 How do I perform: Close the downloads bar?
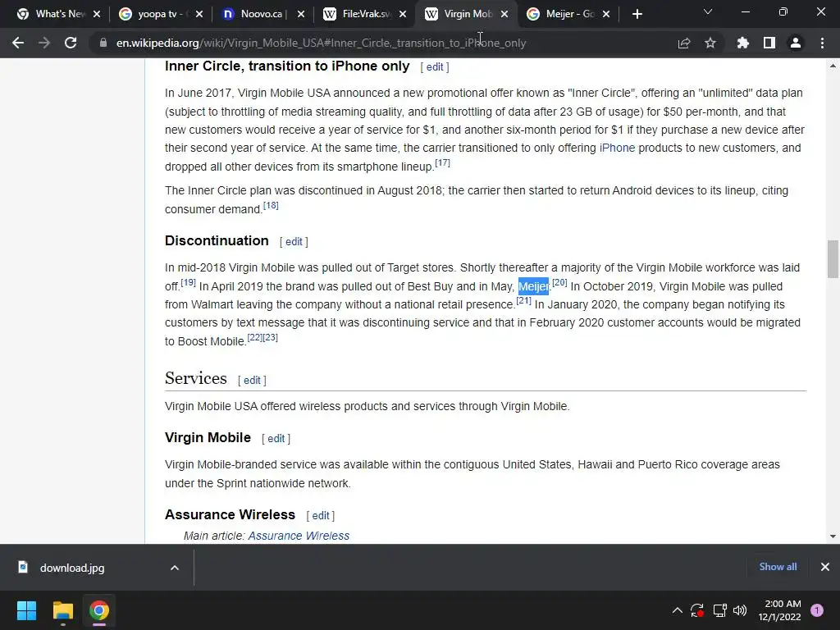825,567
